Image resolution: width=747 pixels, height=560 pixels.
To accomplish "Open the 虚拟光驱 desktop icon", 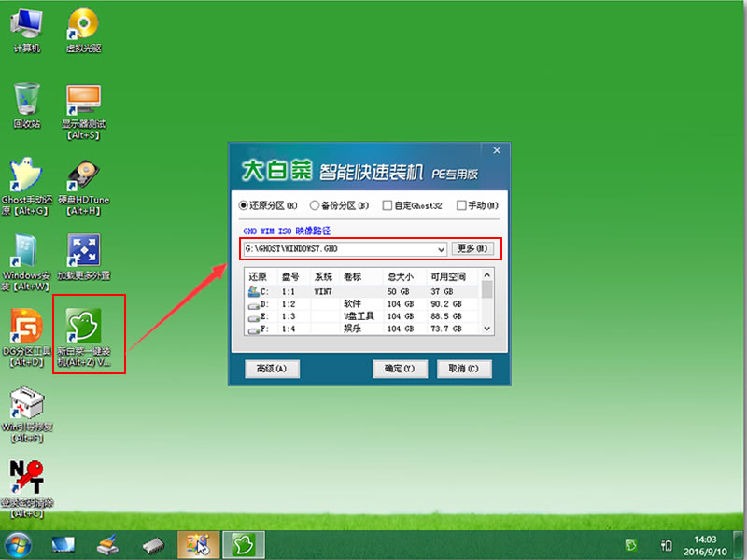I will [84, 31].
